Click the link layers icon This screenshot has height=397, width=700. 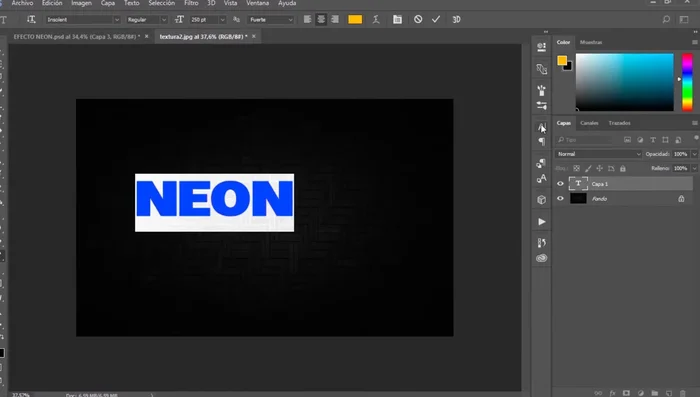[598, 393]
